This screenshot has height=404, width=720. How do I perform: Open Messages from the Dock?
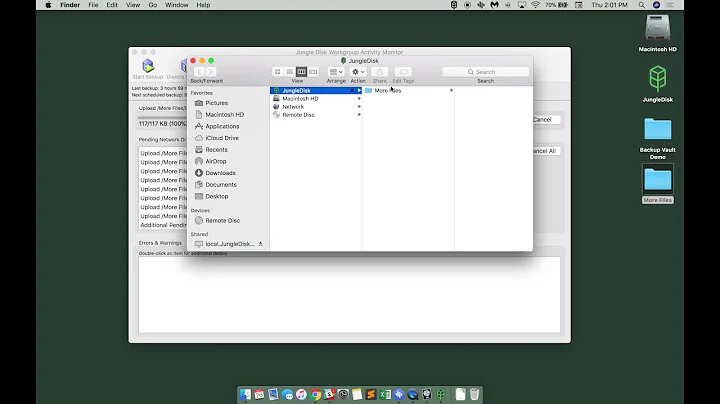click(x=287, y=394)
